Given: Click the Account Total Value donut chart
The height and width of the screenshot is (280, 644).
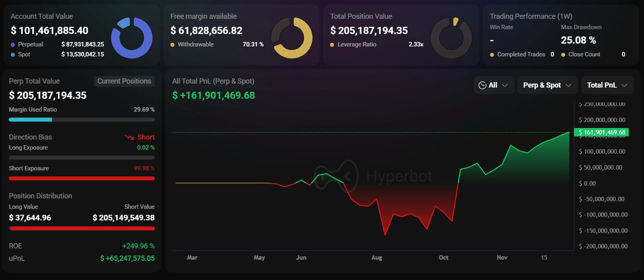Looking at the screenshot, I should click(131, 38).
